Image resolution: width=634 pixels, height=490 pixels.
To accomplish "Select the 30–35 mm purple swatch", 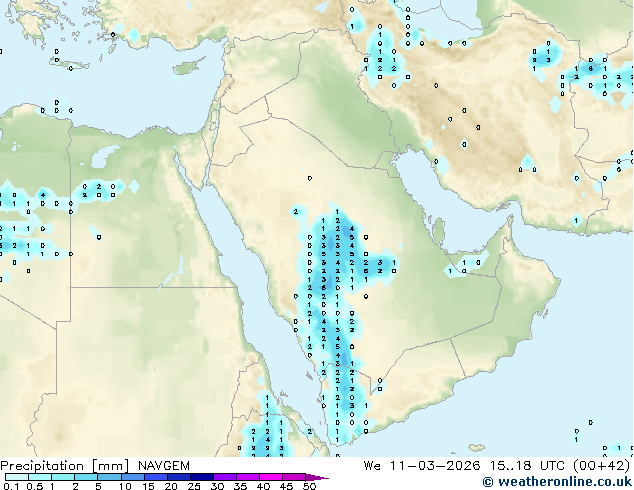I will point(224,477).
